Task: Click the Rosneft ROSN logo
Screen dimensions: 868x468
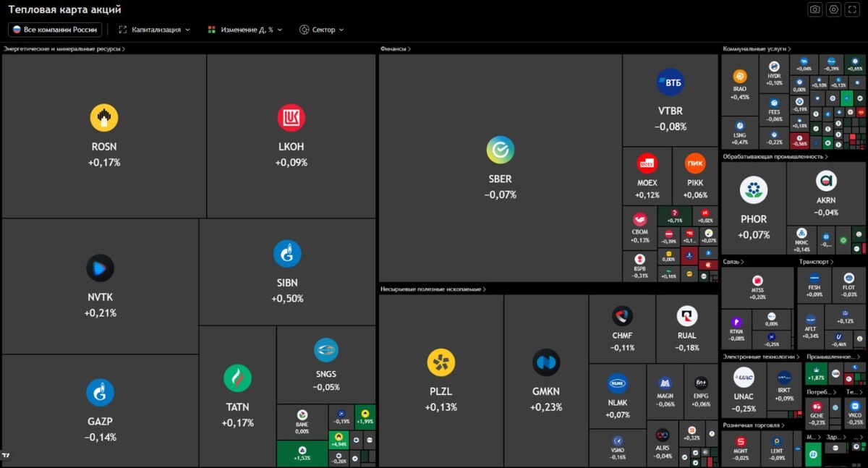Action: click(x=104, y=118)
